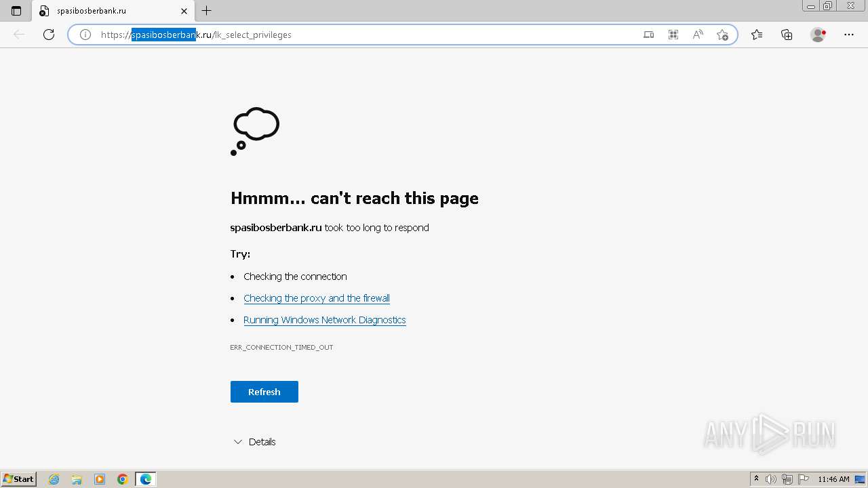Expand the Details section

254,442
